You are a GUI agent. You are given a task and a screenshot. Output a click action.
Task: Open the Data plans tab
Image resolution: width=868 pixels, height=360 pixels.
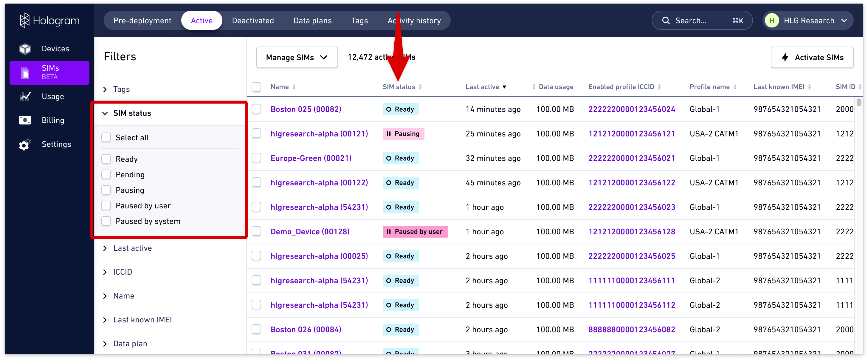312,21
